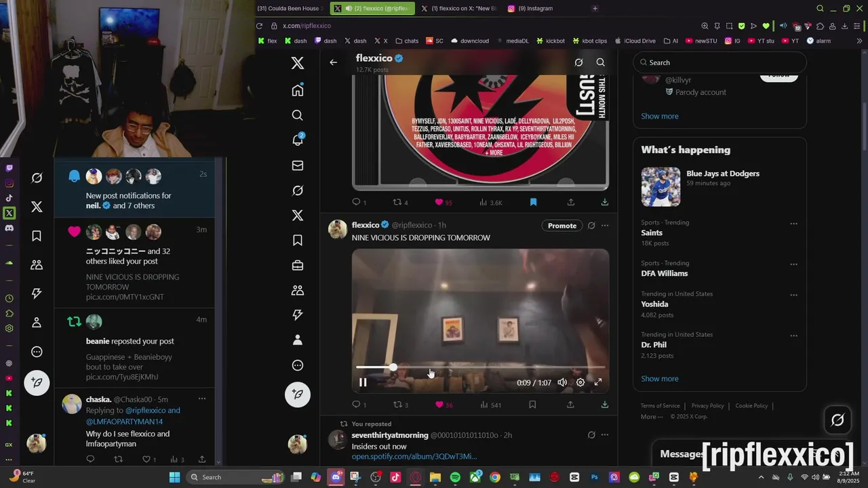Open options for Saints trend
868x488 pixels.
[793, 224]
